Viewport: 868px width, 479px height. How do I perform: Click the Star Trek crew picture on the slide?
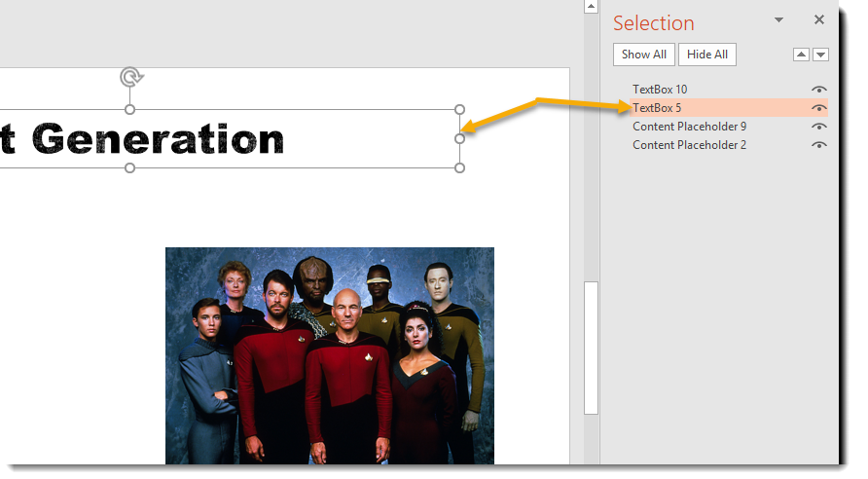[329, 355]
